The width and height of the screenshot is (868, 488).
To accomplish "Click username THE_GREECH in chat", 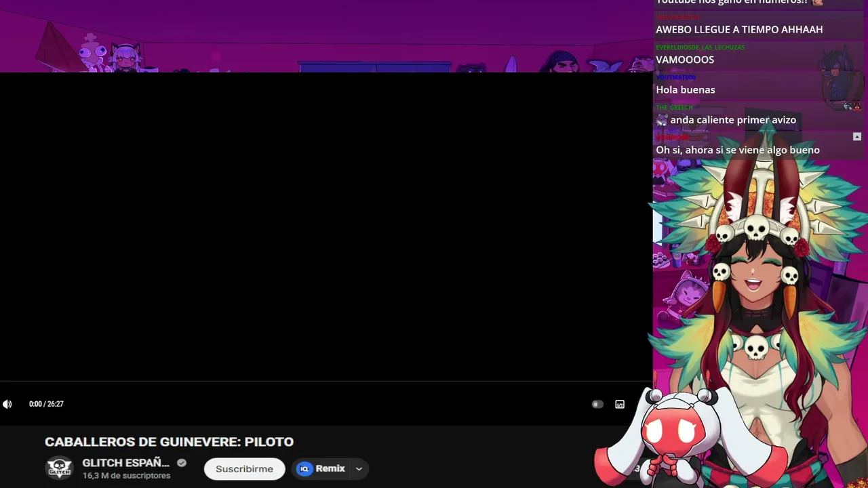I will tap(674, 108).
